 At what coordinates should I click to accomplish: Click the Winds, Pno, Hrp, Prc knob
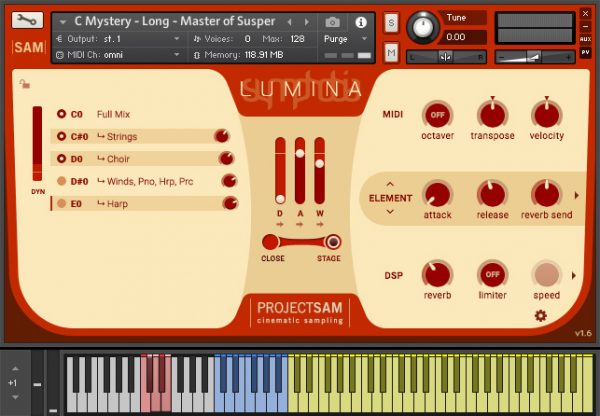[x=229, y=181]
